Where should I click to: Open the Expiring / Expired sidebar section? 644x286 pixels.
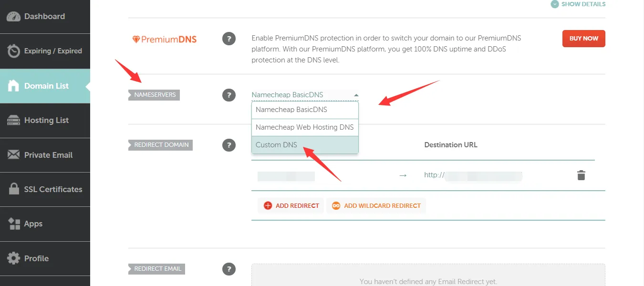(52, 51)
